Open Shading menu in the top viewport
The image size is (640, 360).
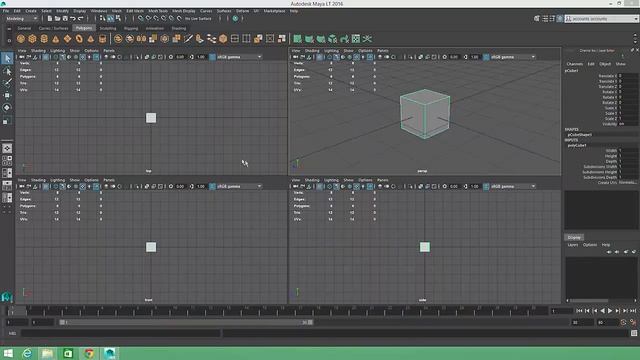(x=38, y=51)
